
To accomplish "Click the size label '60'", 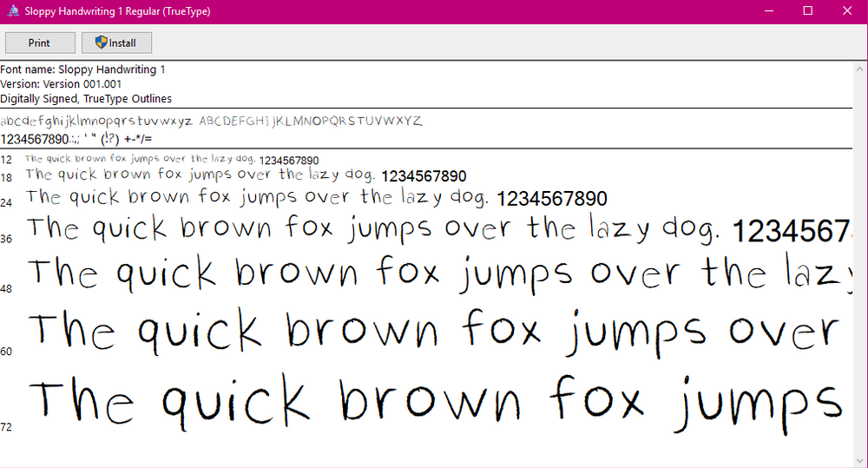I will coord(6,351).
